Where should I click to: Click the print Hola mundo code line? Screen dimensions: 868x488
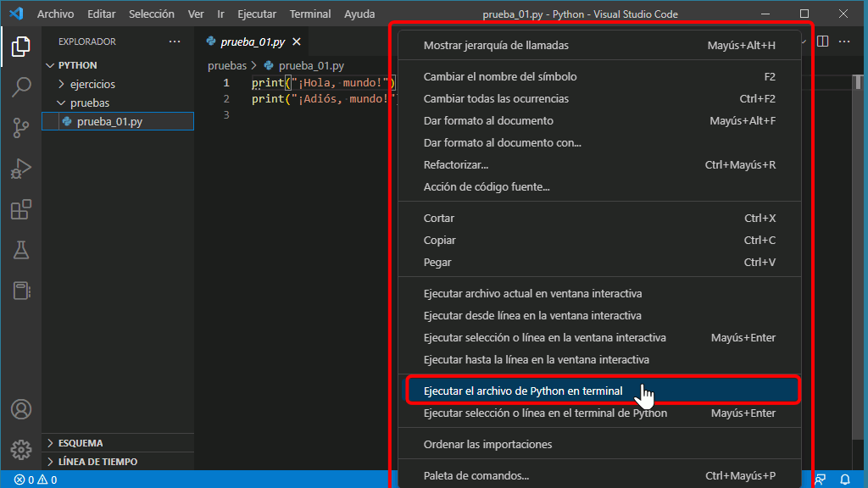324,83
